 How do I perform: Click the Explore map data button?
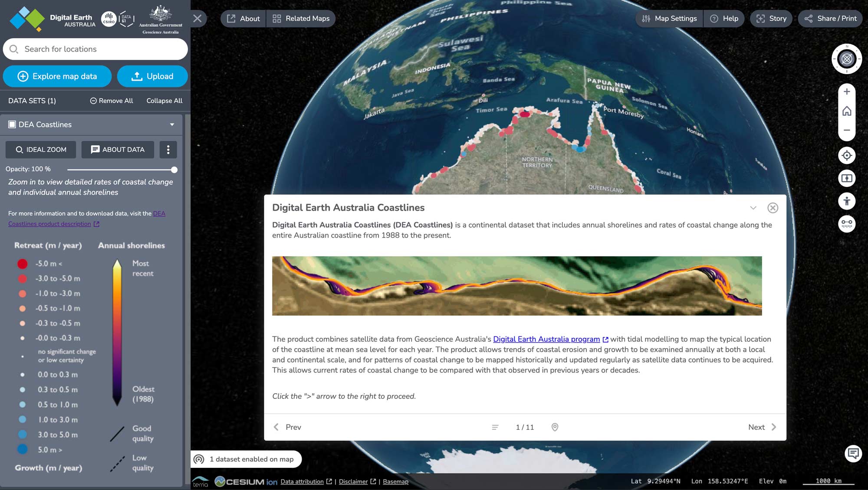(x=57, y=76)
